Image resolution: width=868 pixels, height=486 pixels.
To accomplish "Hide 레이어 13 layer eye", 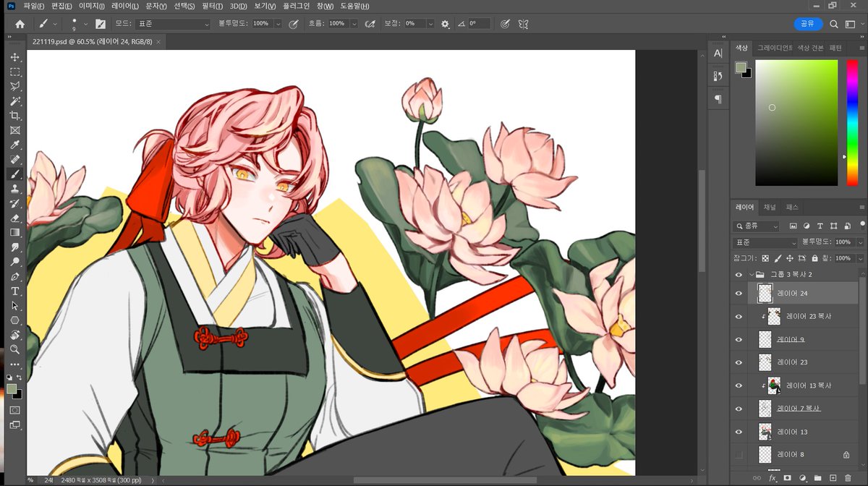I will point(739,432).
